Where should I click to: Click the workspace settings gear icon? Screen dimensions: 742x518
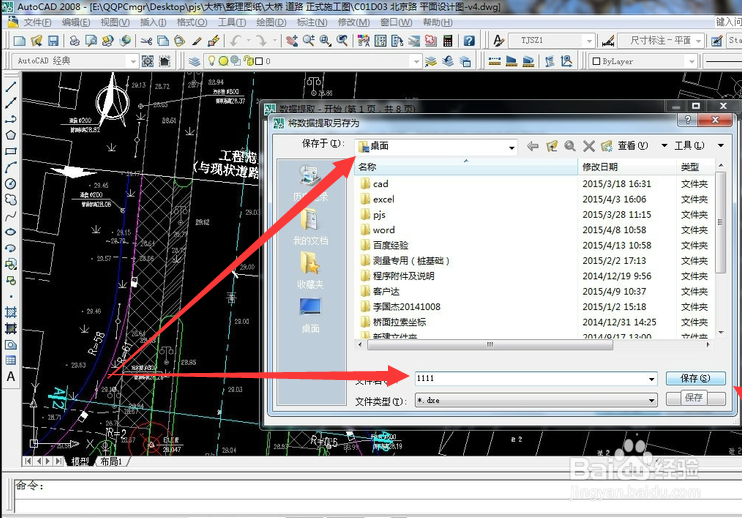coord(148,61)
